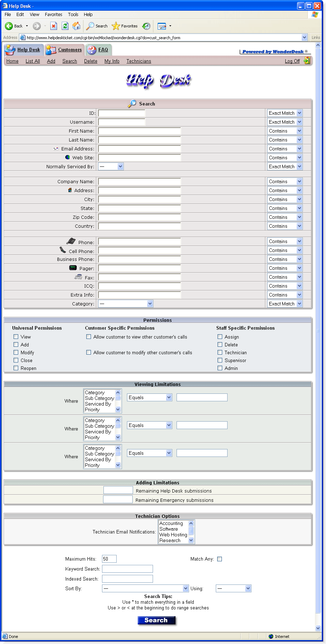The height and width of the screenshot is (644, 326).
Task: Check Allow customer to modify other customer's calls
Action: click(x=89, y=352)
